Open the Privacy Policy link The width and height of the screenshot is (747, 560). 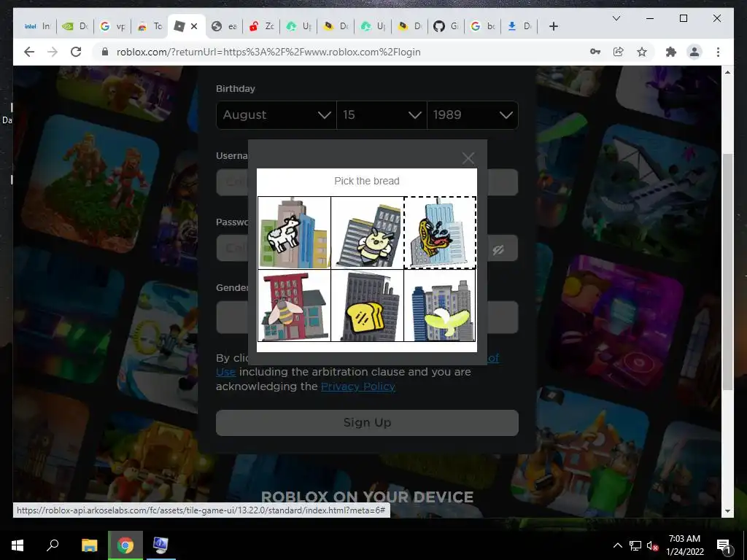[358, 386]
